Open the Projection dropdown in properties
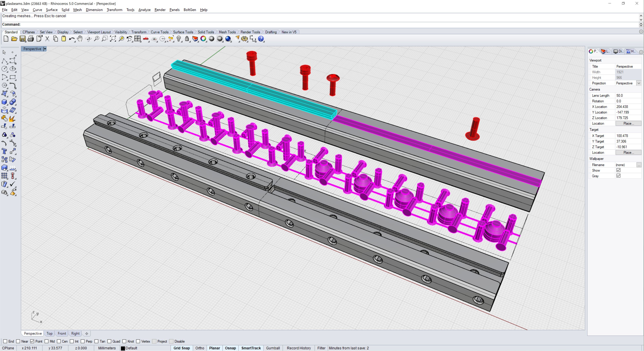 pyautogui.click(x=639, y=83)
